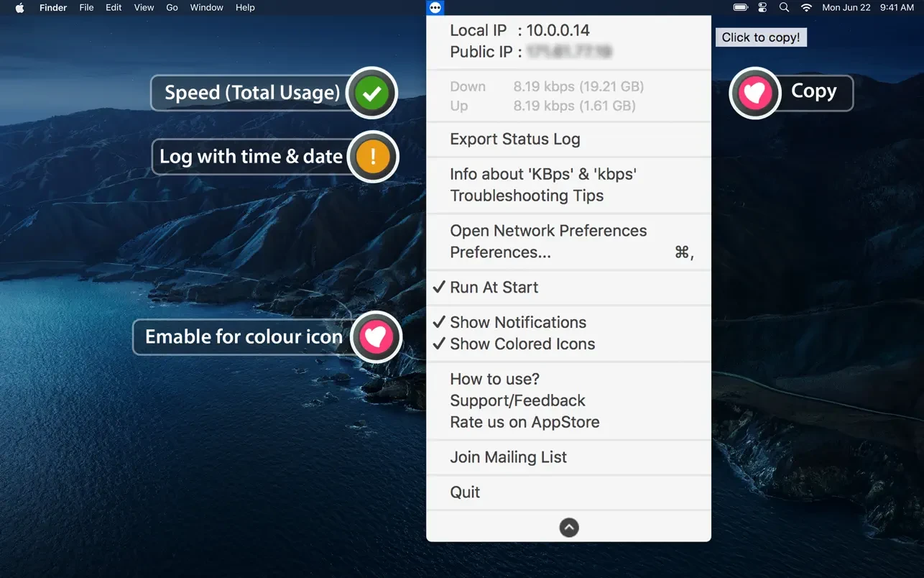Click the battery status icon
Screen dimensions: 924x578
(x=740, y=7)
